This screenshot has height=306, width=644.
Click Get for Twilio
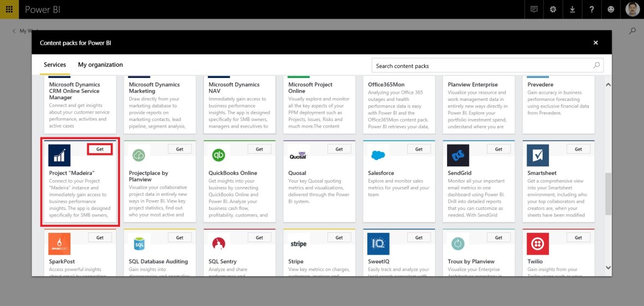pos(579,237)
